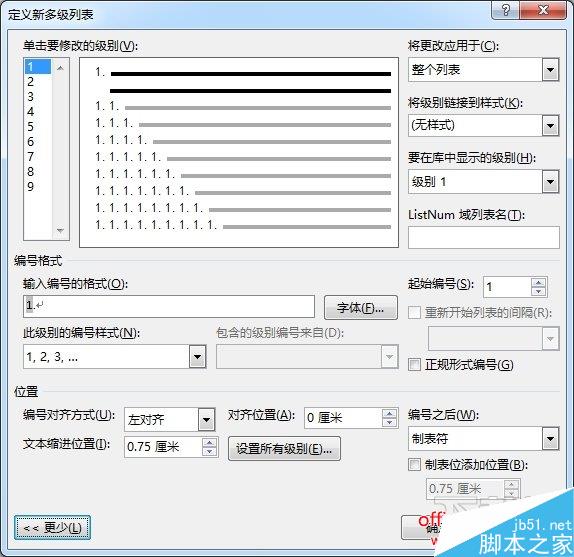Click level list scroll down arrow
574x557 pixels.
tap(60, 231)
